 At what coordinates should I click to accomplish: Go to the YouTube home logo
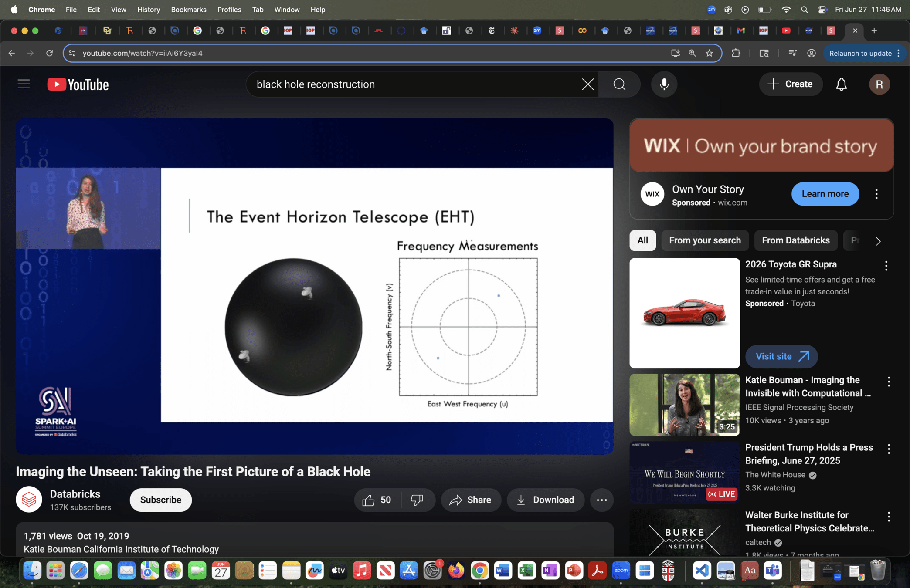[78, 84]
